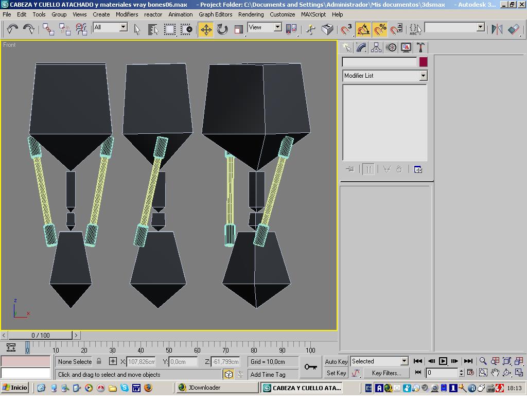Select the Pan view hand tool
527x420 pixels.
pyautogui.click(x=495, y=373)
